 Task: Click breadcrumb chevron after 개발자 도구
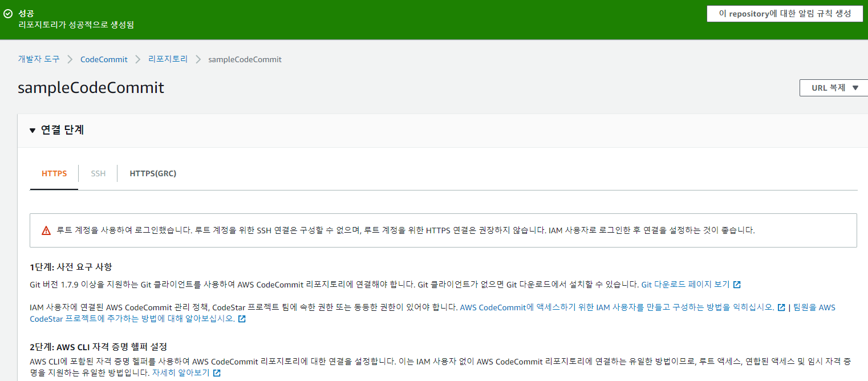click(70, 59)
